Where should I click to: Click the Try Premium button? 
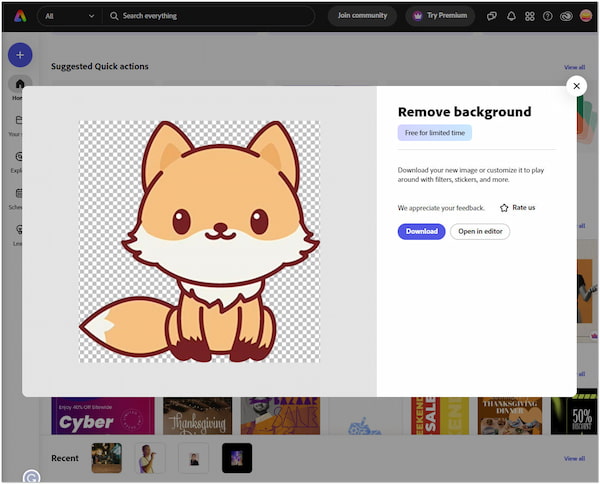pos(440,16)
